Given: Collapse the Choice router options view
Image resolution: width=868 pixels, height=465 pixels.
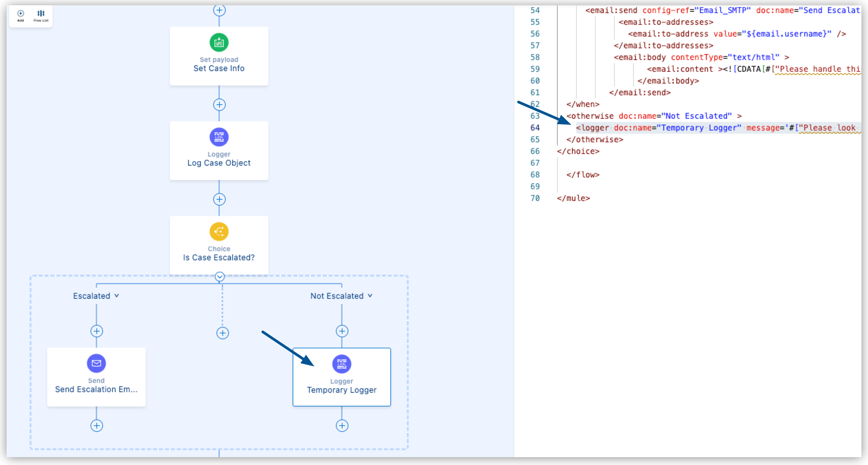Looking at the screenshot, I should pos(219,276).
